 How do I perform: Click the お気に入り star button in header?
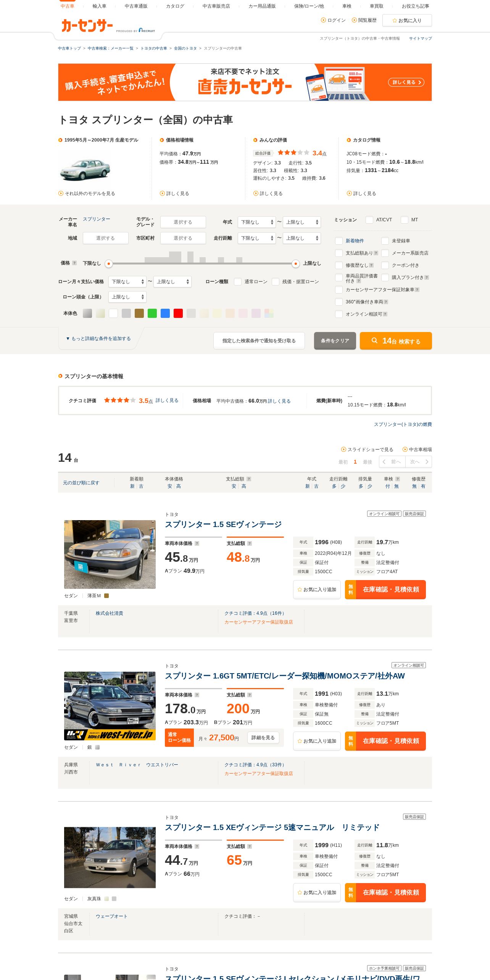tap(407, 21)
